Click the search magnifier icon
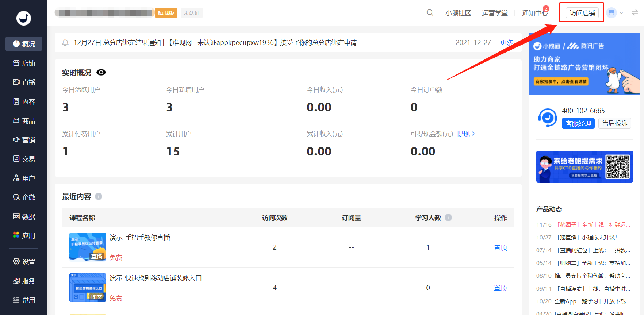This screenshot has width=644, height=315. point(430,13)
